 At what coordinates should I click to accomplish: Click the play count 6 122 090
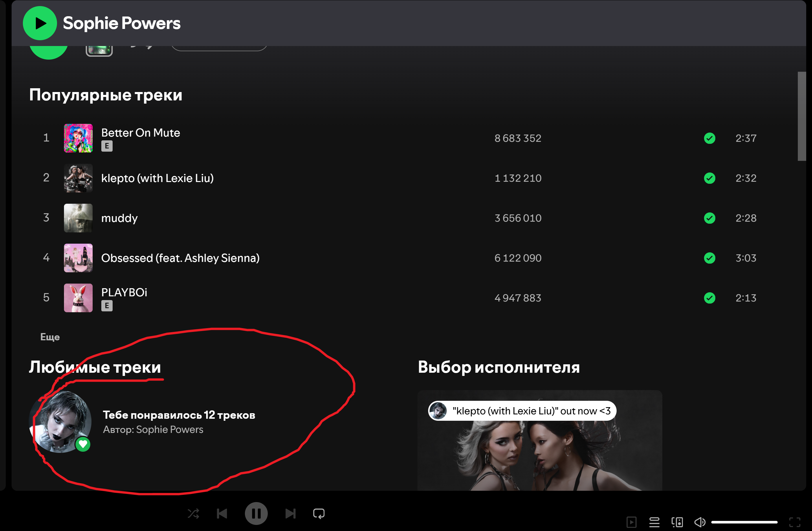[518, 258]
